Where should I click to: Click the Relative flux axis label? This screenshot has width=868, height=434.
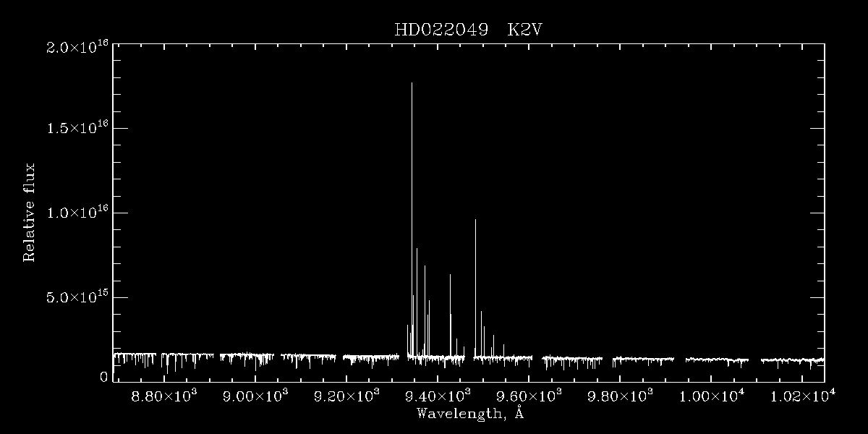coord(30,212)
